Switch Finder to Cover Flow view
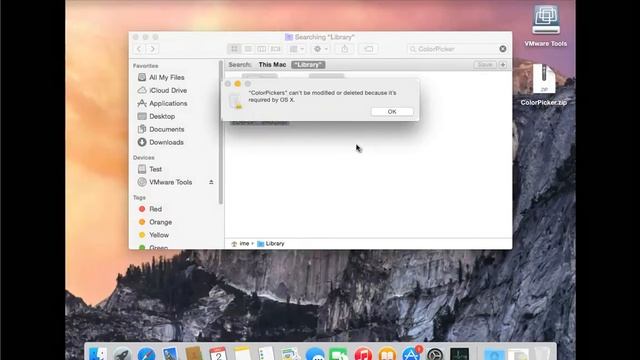 (x=276, y=49)
